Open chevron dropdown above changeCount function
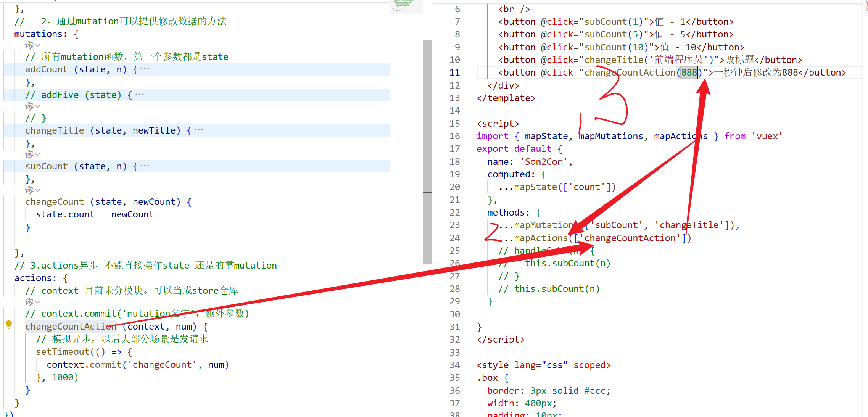The image size is (868, 417). pos(37,190)
